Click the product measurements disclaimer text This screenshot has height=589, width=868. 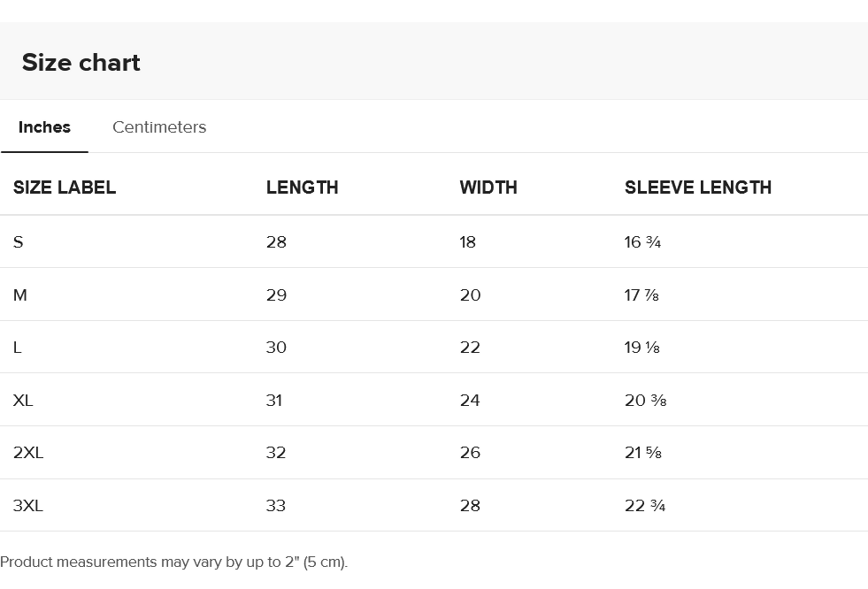point(174,562)
